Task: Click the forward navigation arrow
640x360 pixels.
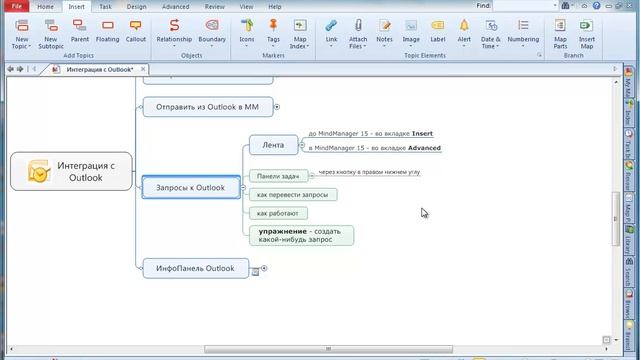Action: click(20, 69)
